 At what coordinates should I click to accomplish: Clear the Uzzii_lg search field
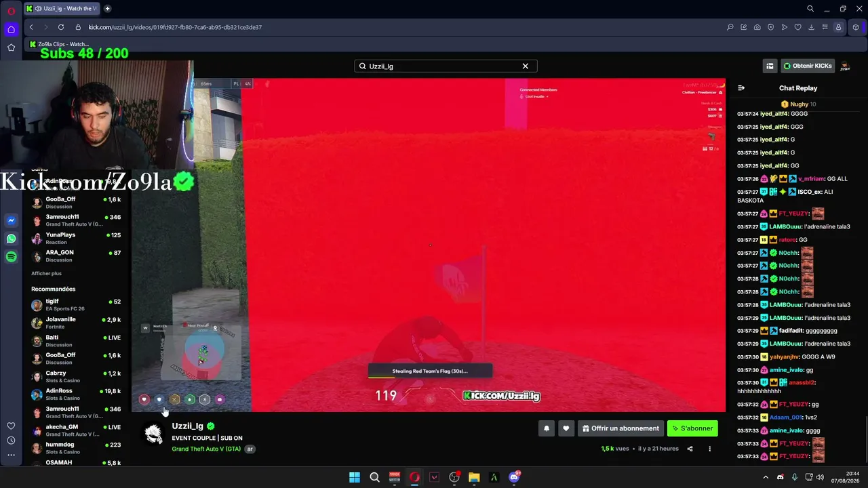(525, 66)
